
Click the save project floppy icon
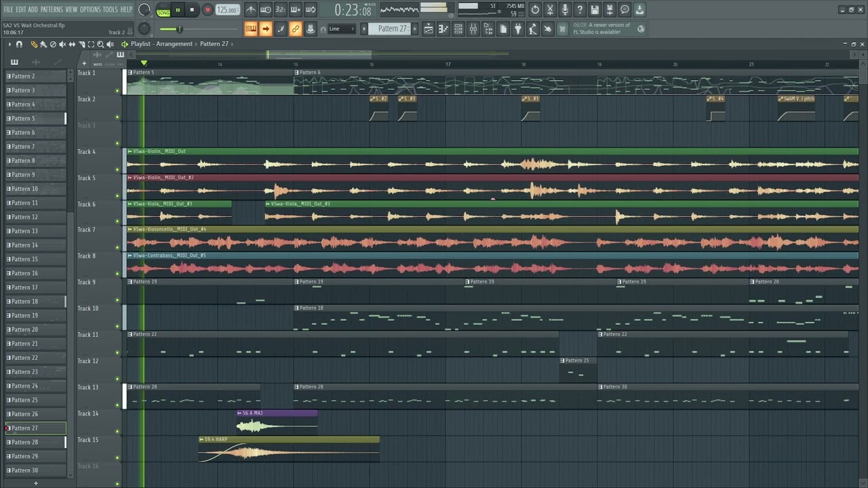click(x=595, y=9)
